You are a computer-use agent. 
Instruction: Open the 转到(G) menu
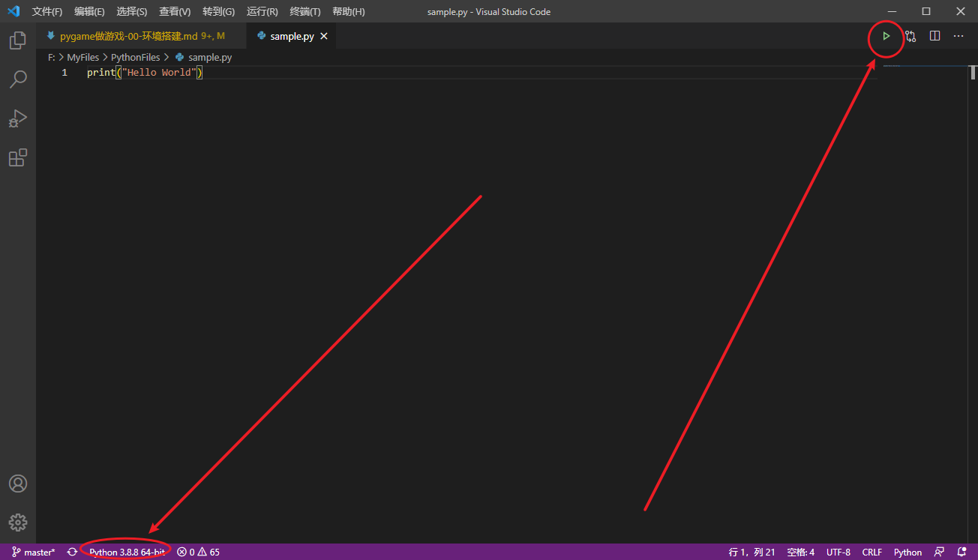click(218, 11)
